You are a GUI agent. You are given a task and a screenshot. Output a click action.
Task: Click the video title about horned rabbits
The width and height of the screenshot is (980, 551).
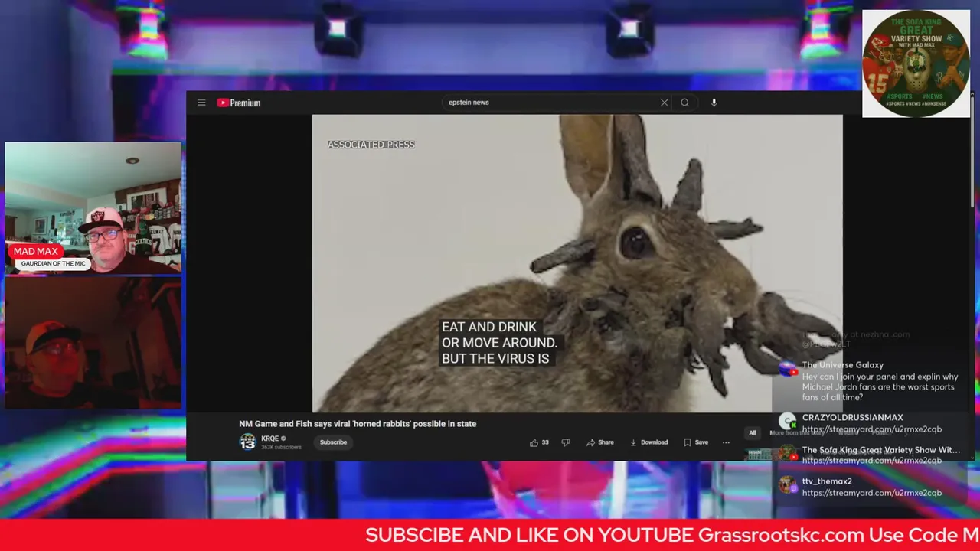[x=358, y=424]
